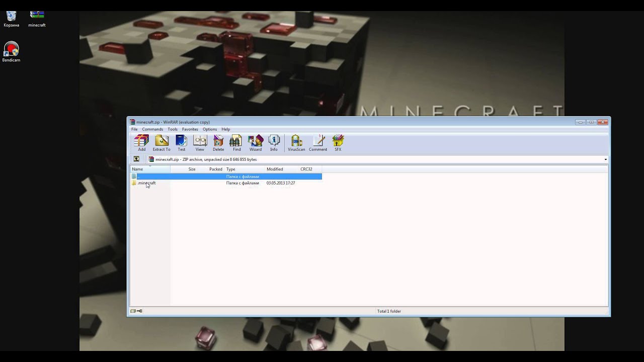The height and width of the screenshot is (362, 644).
Task: Open the Commands menu
Action: 152,129
